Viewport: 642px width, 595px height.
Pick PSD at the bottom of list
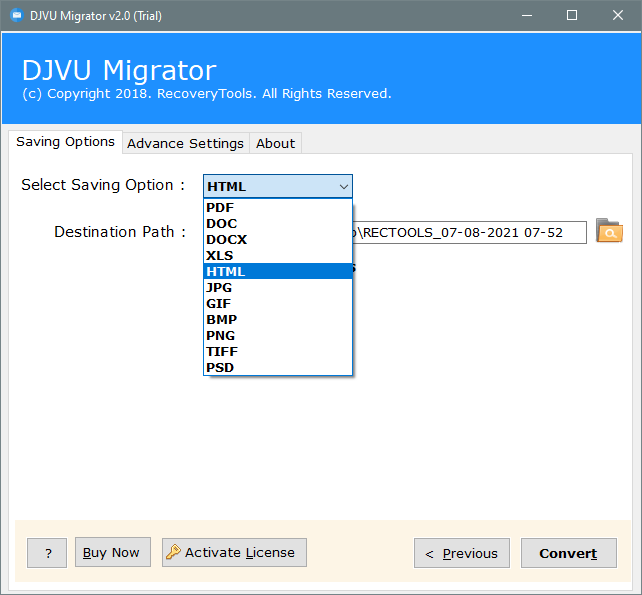(x=278, y=367)
